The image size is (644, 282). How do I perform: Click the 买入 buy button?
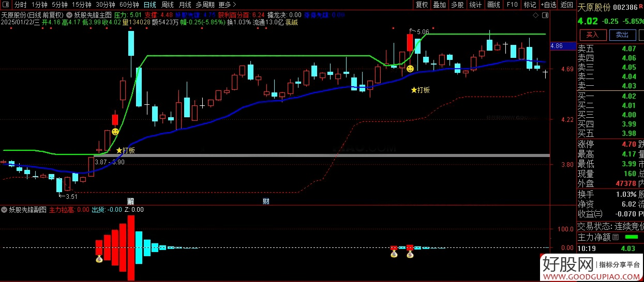tap(592, 35)
